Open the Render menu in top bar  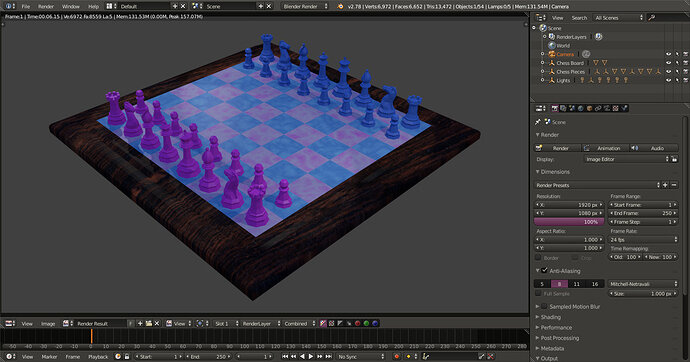pos(46,6)
